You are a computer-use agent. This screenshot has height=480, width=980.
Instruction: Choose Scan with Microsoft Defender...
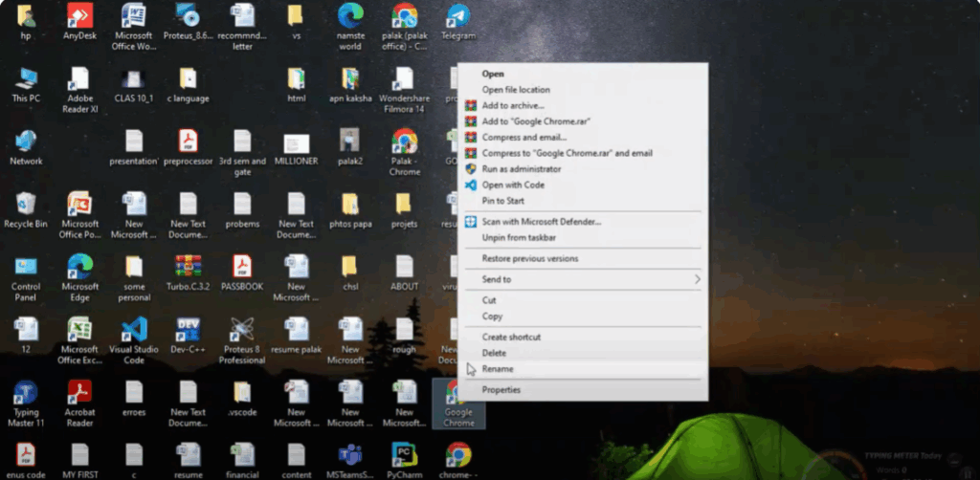click(x=542, y=222)
